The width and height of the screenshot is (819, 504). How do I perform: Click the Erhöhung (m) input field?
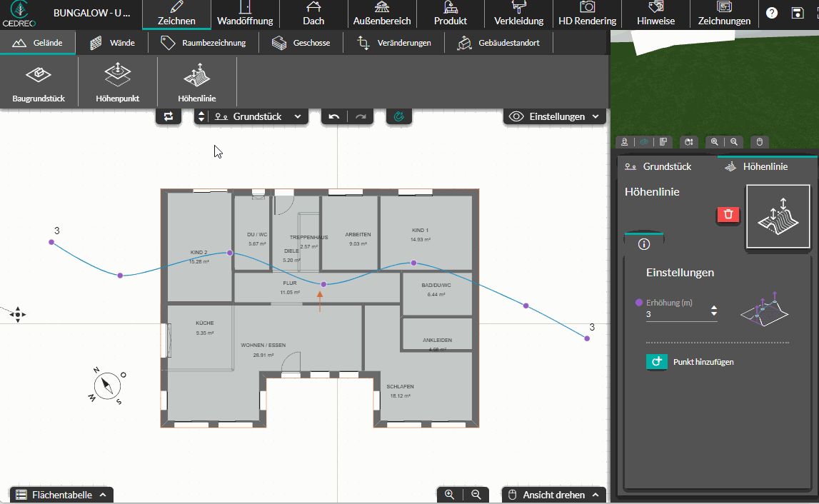[677, 314]
